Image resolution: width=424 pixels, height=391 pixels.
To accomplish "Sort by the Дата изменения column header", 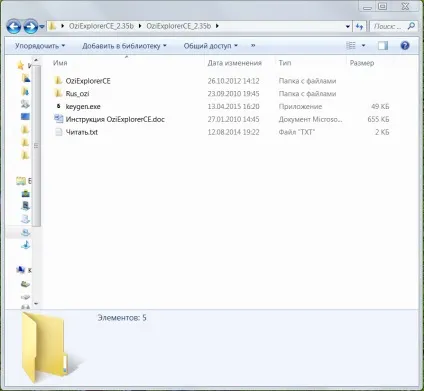I will [234, 63].
